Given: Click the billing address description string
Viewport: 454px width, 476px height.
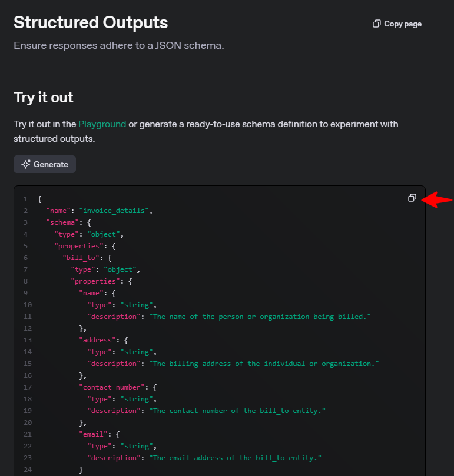Looking at the screenshot, I should point(264,364).
